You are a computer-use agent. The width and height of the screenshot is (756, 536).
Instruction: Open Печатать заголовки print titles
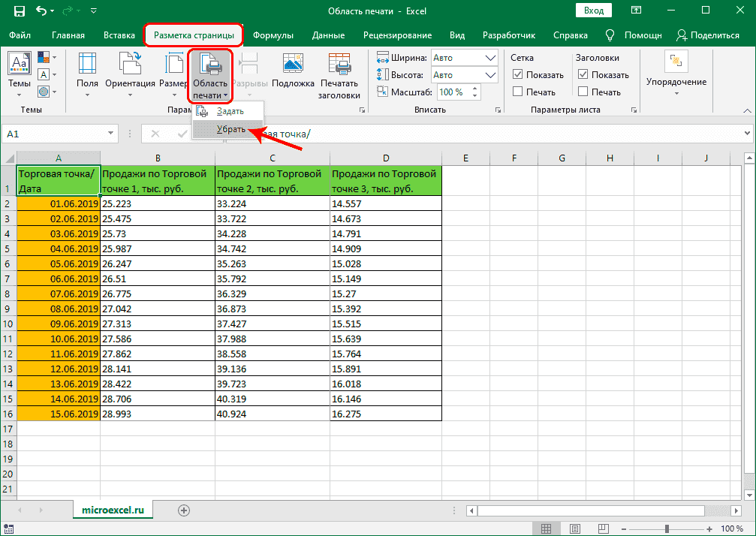339,71
